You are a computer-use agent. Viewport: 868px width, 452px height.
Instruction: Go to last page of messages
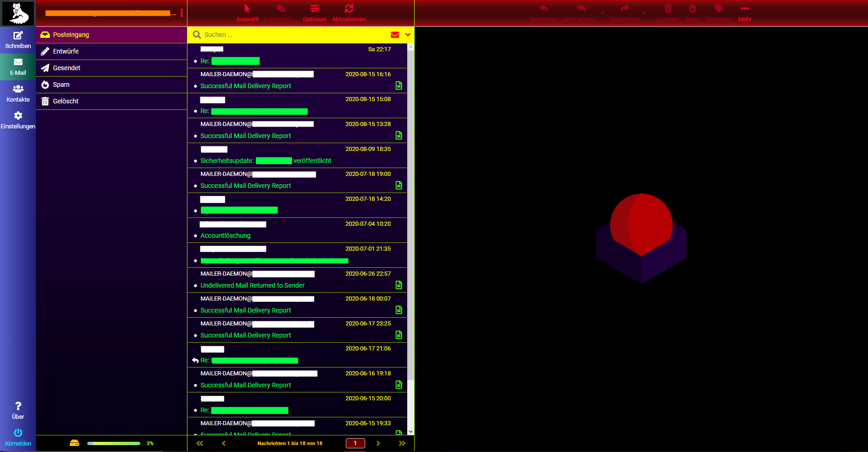pyautogui.click(x=402, y=443)
